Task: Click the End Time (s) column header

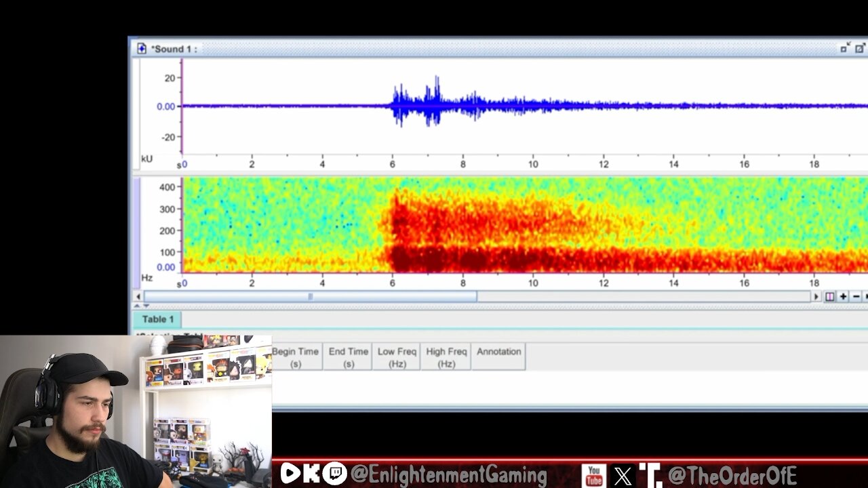Action: (348, 357)
